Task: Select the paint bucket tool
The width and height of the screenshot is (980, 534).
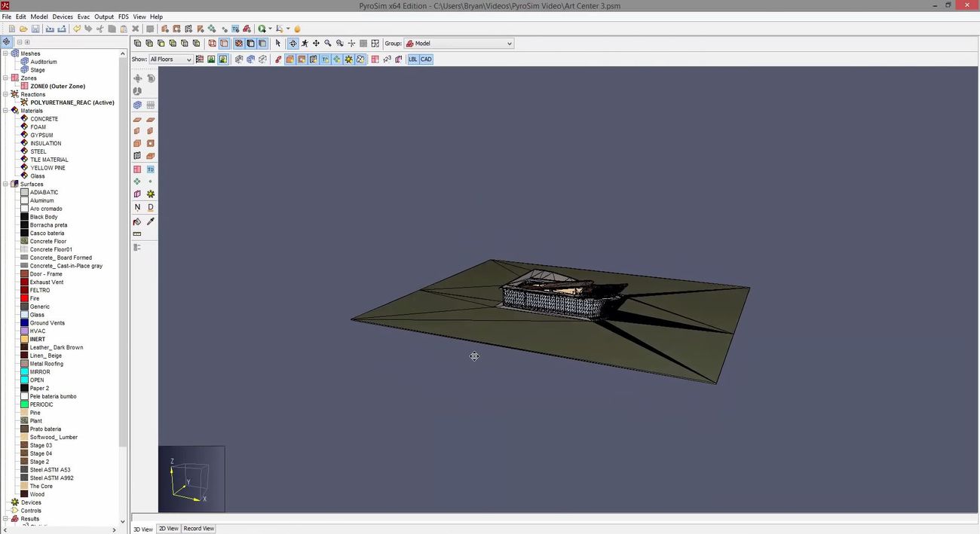Action: [137, 221]
